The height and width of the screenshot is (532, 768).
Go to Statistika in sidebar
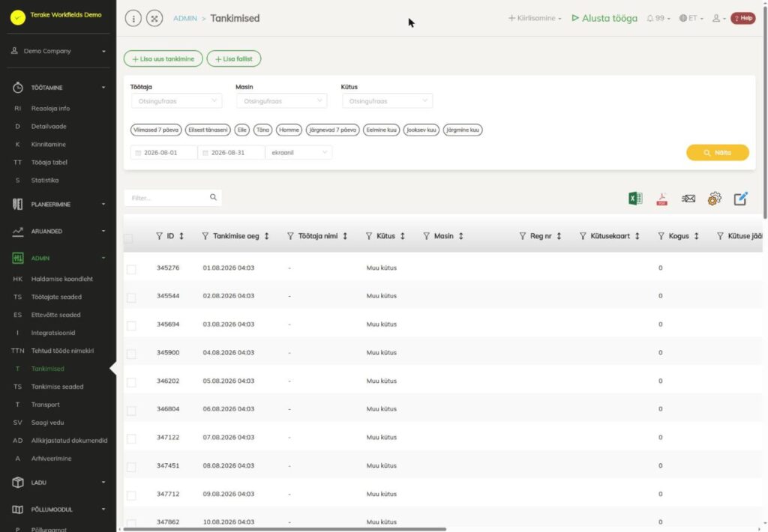(44, 180)
